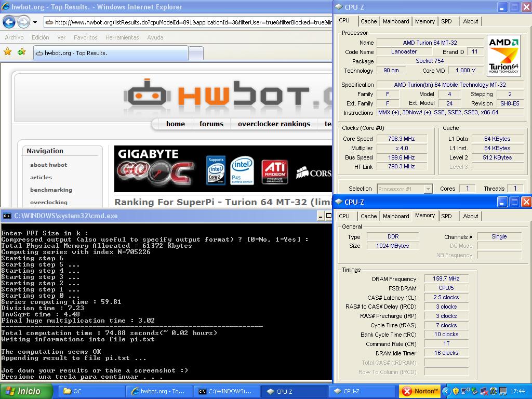The image size is (532, 399).
Task: Open the Favoritos menu
Action: click(x=86, y=37)
